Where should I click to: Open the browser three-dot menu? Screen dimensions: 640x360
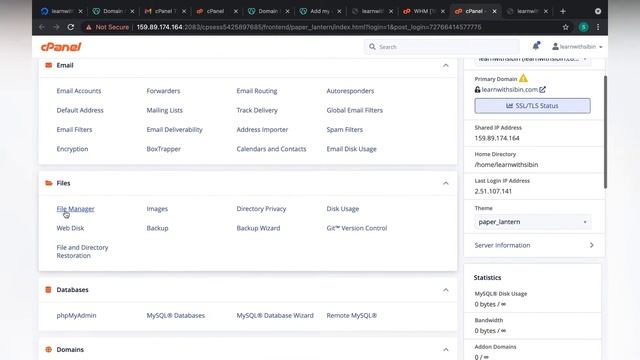(x=598, y=27)
